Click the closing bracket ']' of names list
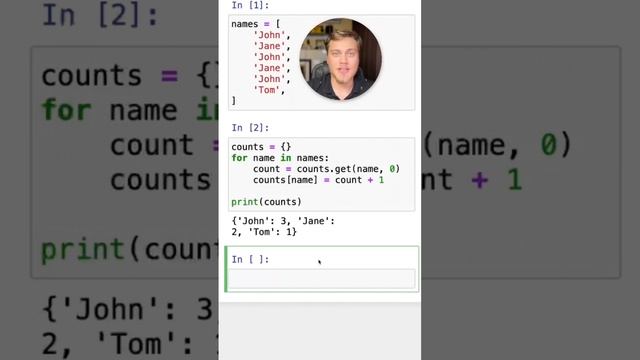640x360 pixels. (234, 101)
